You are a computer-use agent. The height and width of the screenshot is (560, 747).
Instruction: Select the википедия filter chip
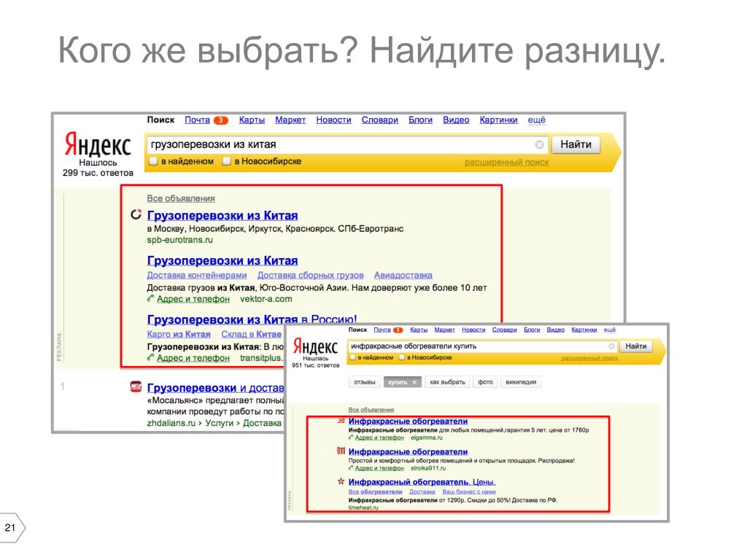pyautogui.click(x=521, y=382)
